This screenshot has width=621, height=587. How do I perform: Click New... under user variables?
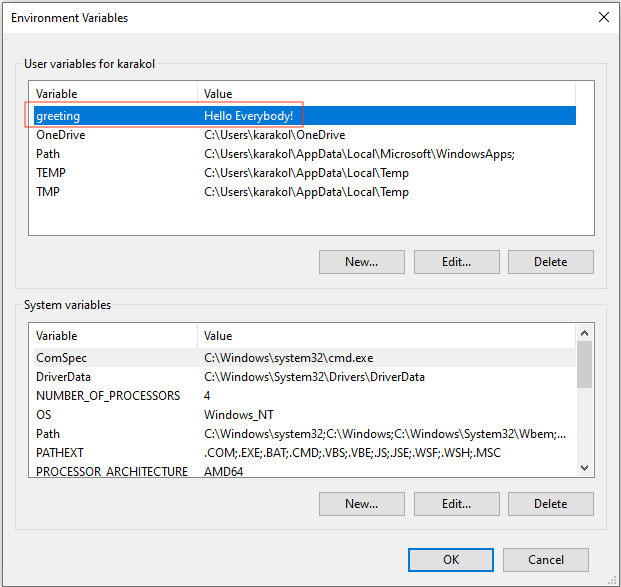click(362, 262)
